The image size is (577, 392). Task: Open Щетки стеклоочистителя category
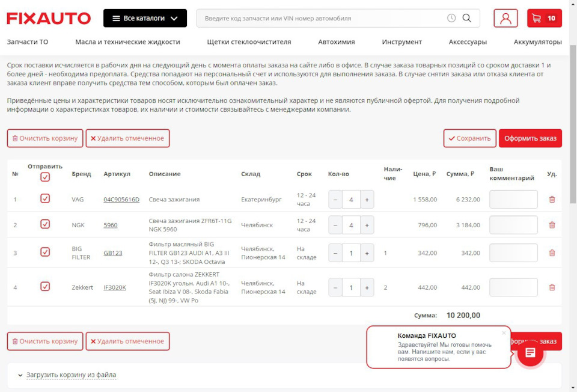[249, 42]
